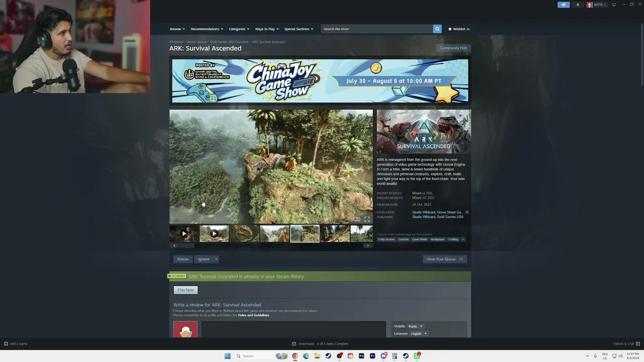This screenshot has width=644, height=362.
Task: Open the Browse dropdown menu
Action: pos(177,29)
